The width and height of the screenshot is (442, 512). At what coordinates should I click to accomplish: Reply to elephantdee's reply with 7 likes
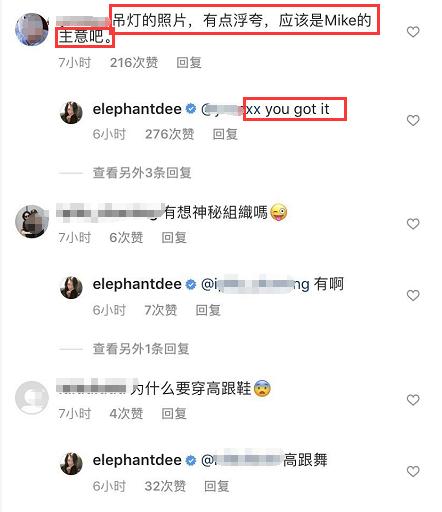208,310
